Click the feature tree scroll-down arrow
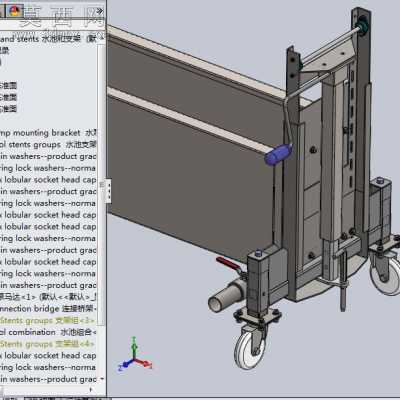 click(102, 379)
